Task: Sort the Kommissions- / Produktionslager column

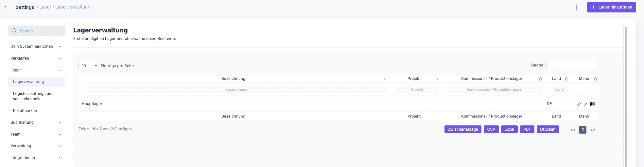Action: [540, 79]
